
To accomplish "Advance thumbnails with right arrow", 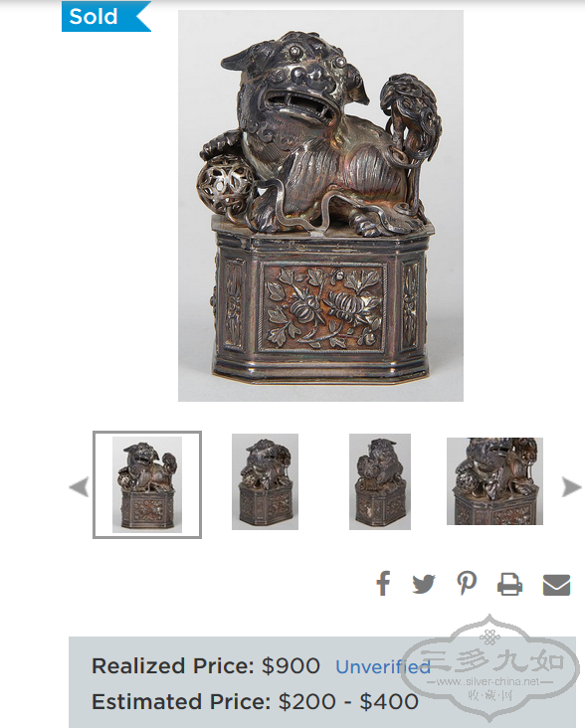I will click(571, 487).
